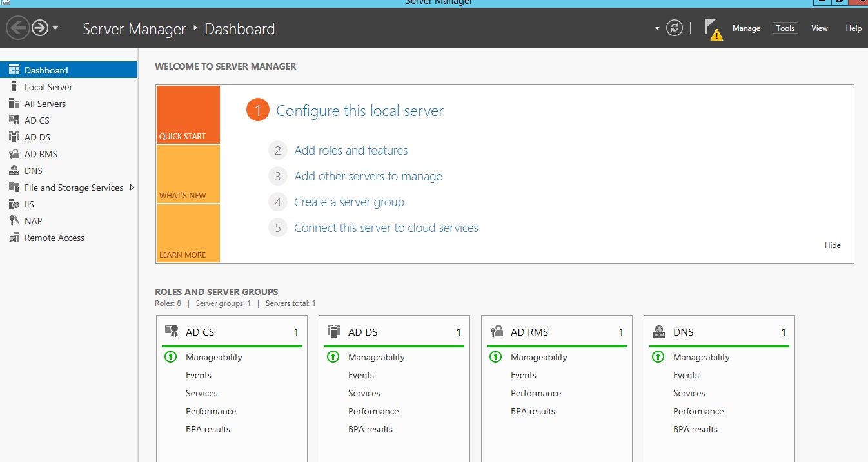868x462 pixels.
Task: Click the IIS sidebar icon
Action: [14, 204]
